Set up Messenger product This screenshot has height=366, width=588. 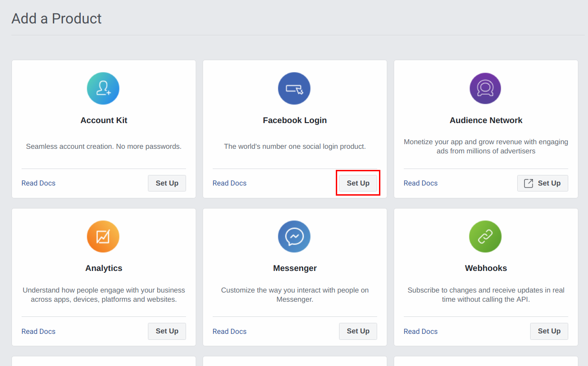[358, 331]
